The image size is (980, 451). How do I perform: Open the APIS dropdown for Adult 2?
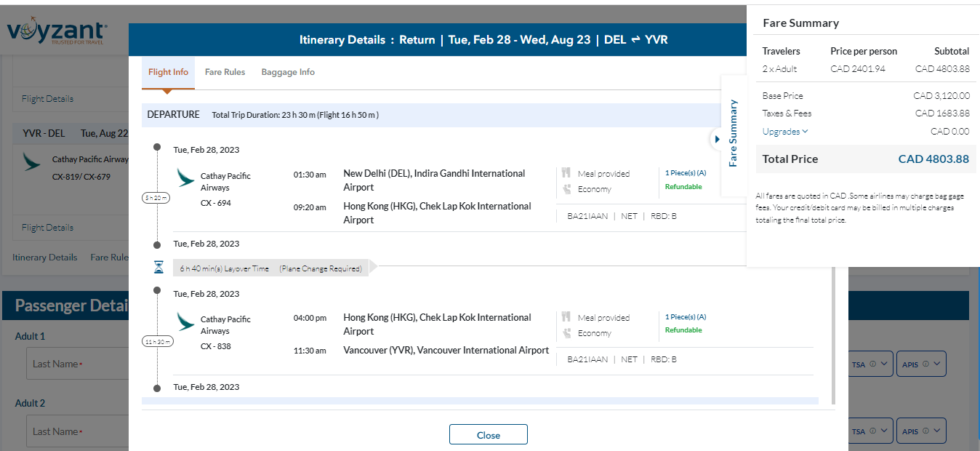[920, 431]
